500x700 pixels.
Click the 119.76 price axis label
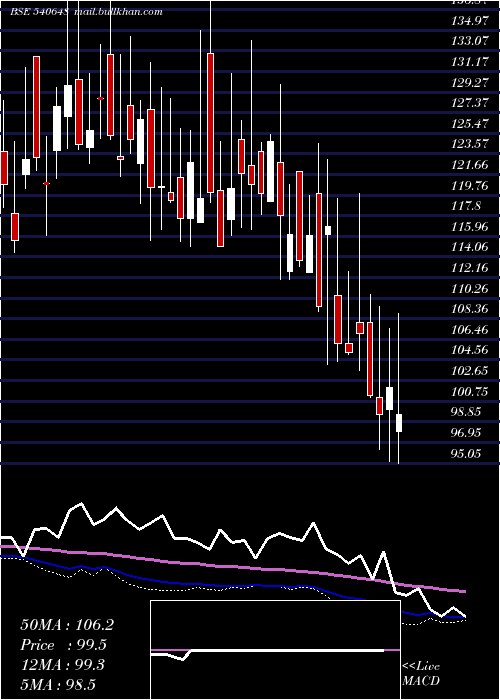click(470, 186)
